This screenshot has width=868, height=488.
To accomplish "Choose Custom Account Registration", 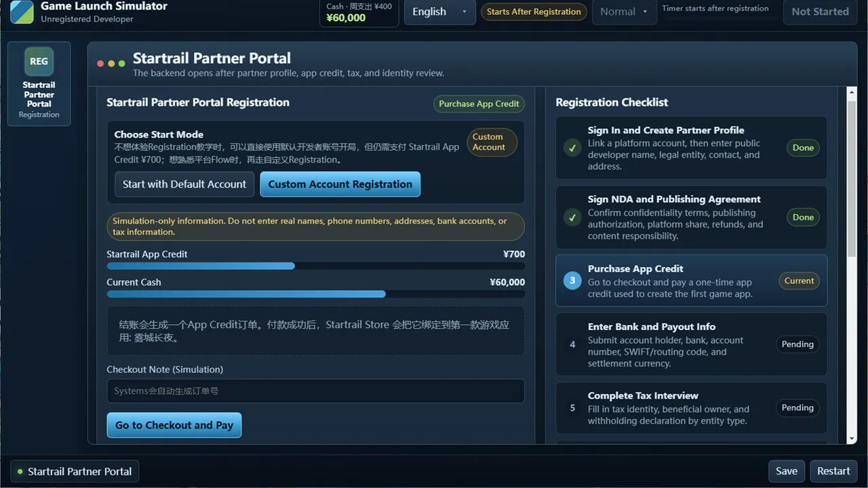I will pos(340,184).
